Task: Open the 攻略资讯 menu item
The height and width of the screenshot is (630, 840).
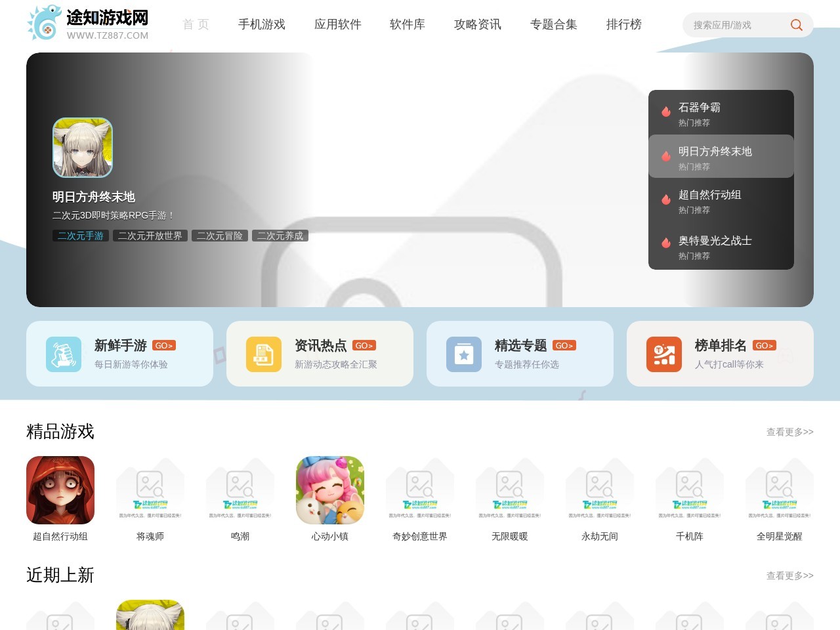Action: (x=478, y=24)
